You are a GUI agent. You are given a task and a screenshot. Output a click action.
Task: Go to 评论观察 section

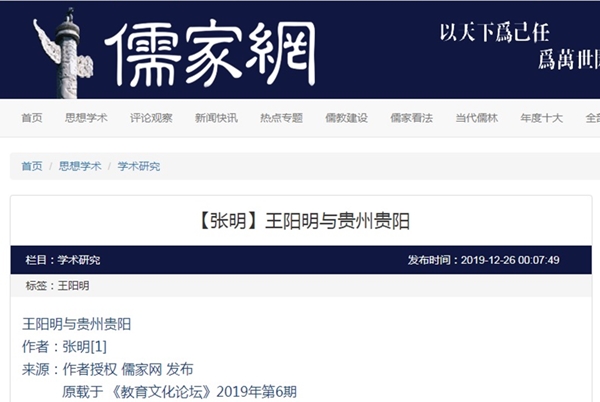pos(151,118)
